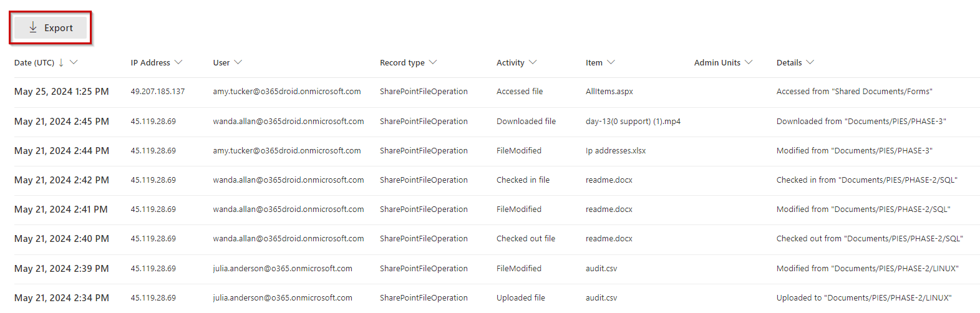This screenshot has height=313, width=980.
Task: Click the download arrow icon in Export
Action: tap(33, 27)
